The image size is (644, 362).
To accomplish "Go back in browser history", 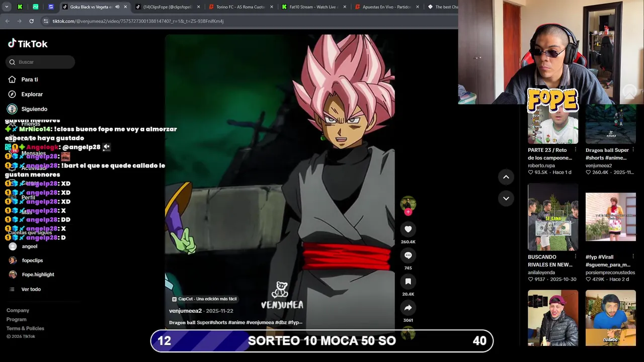I will tap(7, 21).
